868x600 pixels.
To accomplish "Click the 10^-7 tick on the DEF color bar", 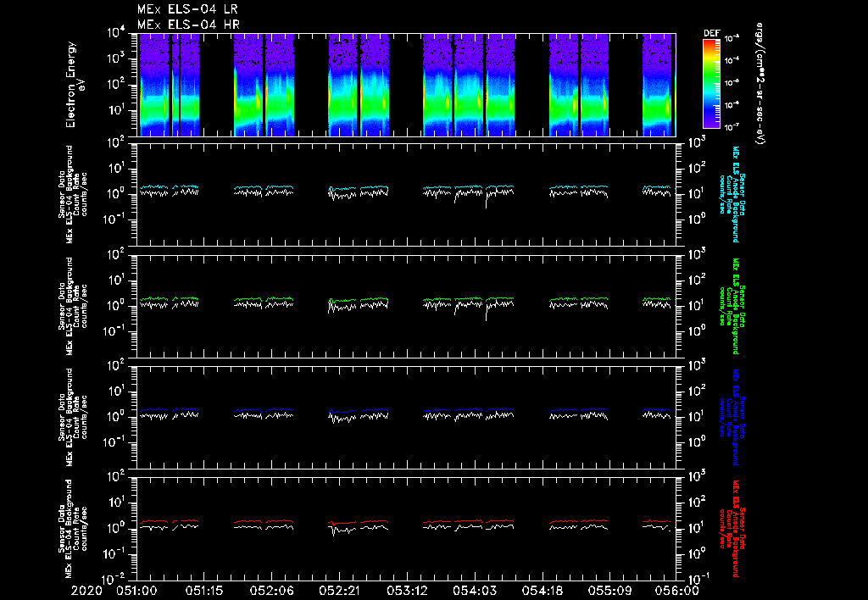I will click(732, 127).
